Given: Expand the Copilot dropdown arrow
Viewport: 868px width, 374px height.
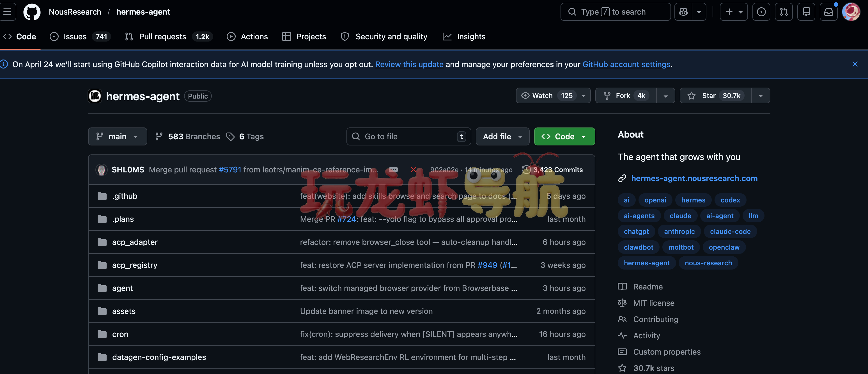Looking at the screenshot, I should [x=699, y=12].
